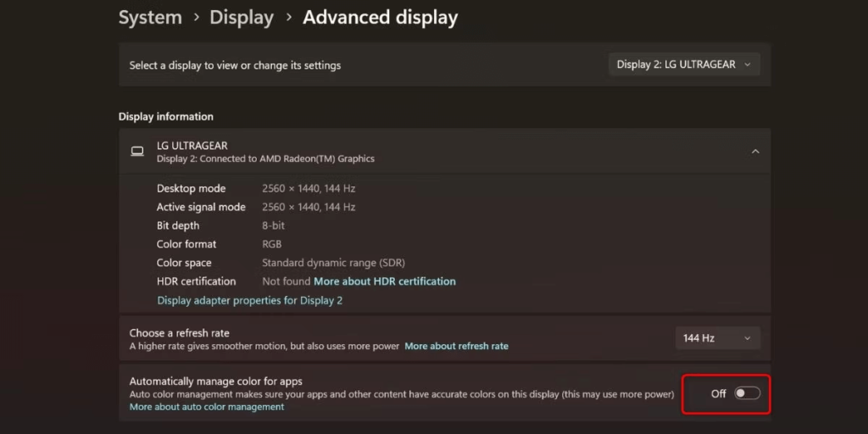Screen dimensions: 868x434
Task: Click the breadcrumb chevron after System
Action: click(x=195, y=18)
